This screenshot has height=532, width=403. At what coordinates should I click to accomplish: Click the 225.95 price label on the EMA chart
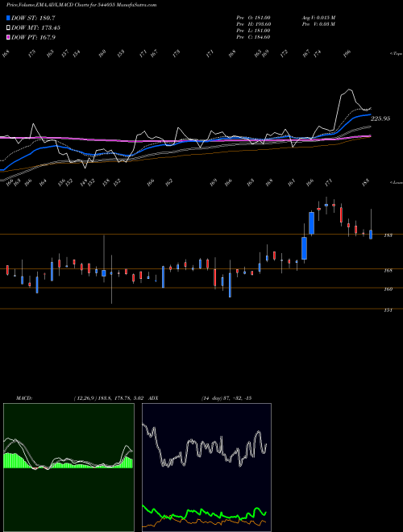tap(380, 118)
